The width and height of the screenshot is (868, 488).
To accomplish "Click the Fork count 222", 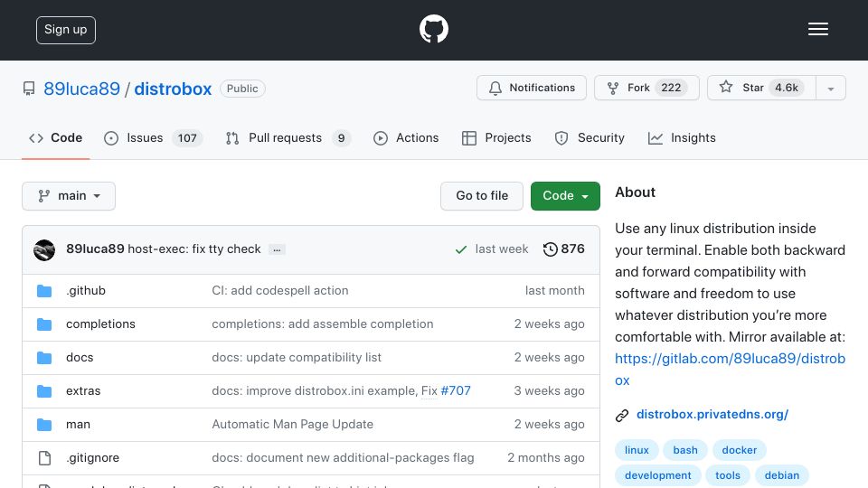I will point(671,88).
